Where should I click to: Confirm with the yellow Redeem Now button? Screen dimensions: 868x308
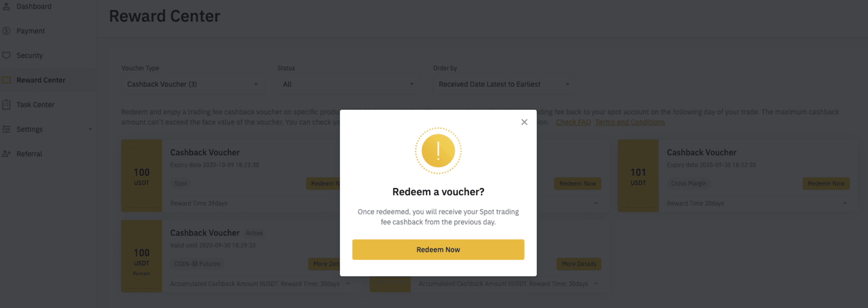[x=438, y=249]
